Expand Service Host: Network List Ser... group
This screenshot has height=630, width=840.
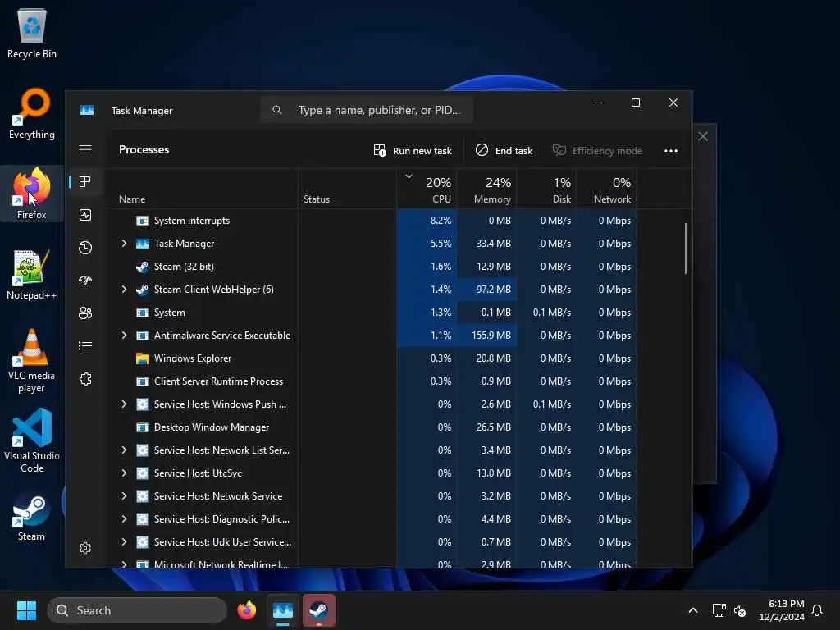tap(125, 450)
